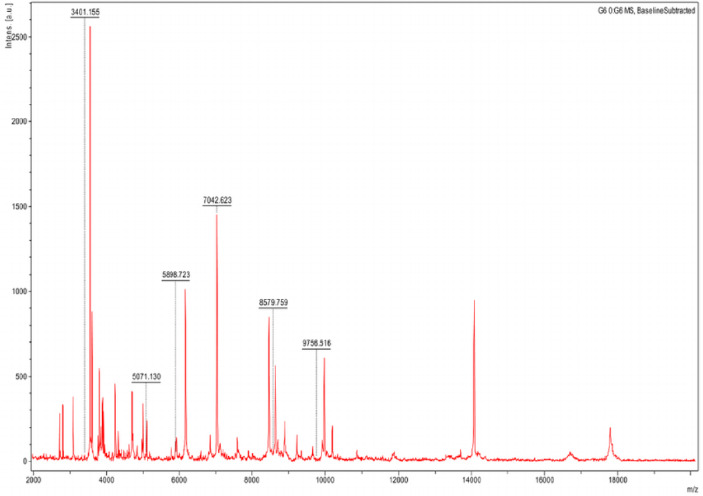Select the 9758.516 peak label

pyautogui.click(x=317, y=344)
